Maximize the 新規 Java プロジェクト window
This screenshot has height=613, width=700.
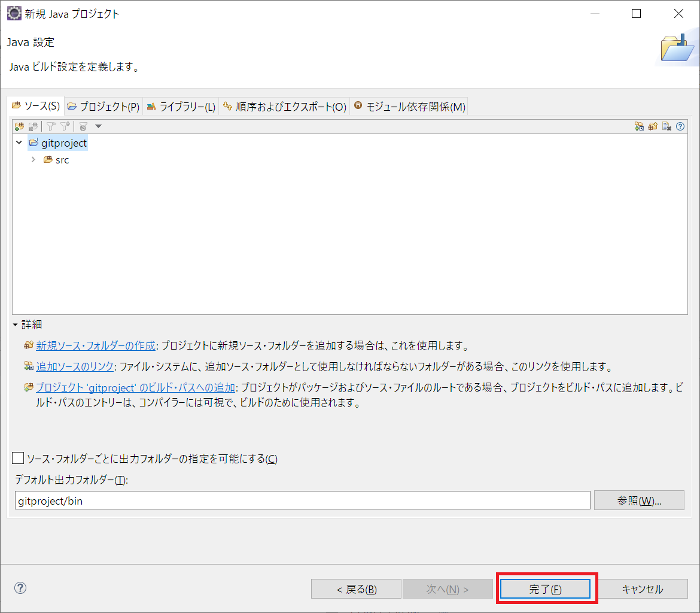coord(636,14)
